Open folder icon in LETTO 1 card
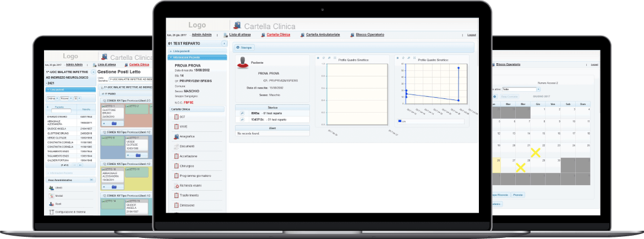The image size is (644, 239). click(x=114, y=123)
